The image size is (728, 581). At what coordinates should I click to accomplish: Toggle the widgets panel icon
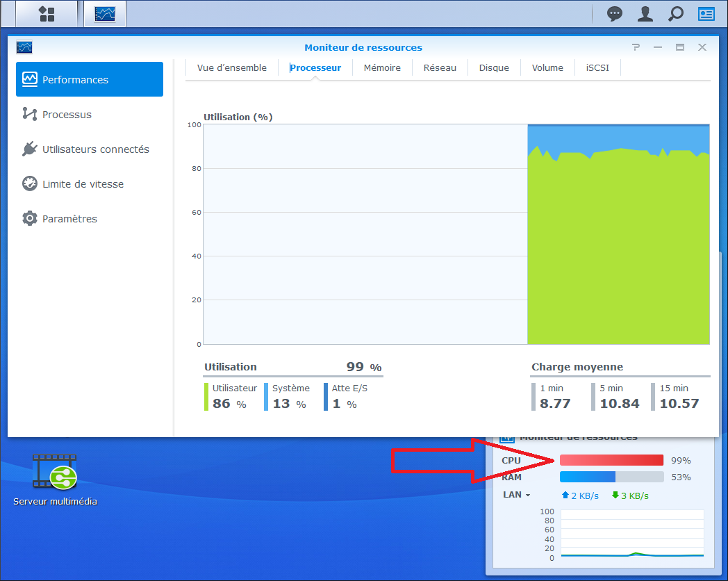coord(706,14)
